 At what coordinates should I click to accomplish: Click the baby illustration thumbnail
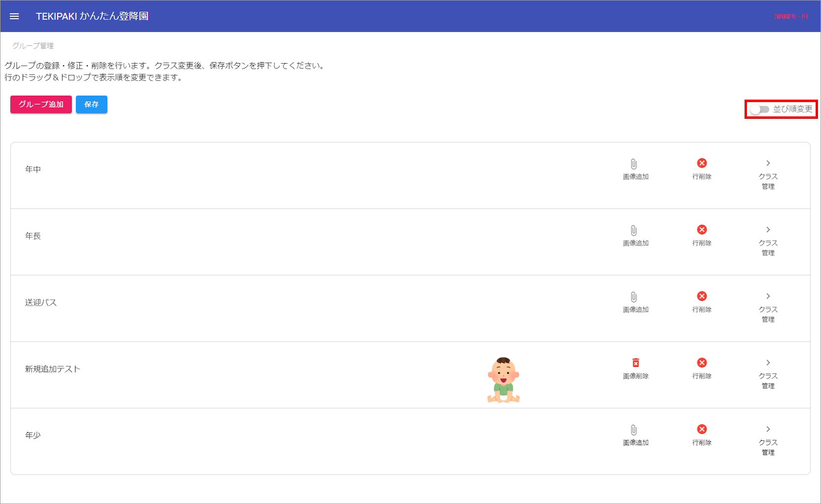click(503, 380)
